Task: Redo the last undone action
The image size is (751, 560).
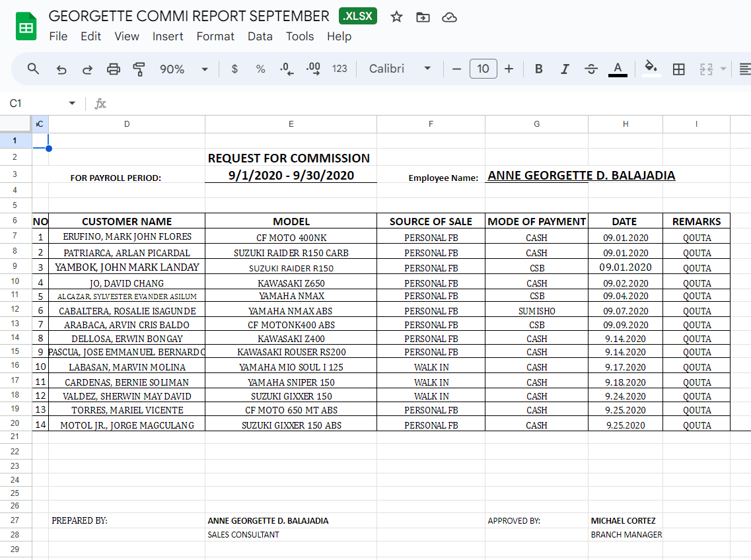Action: point(87,69)
